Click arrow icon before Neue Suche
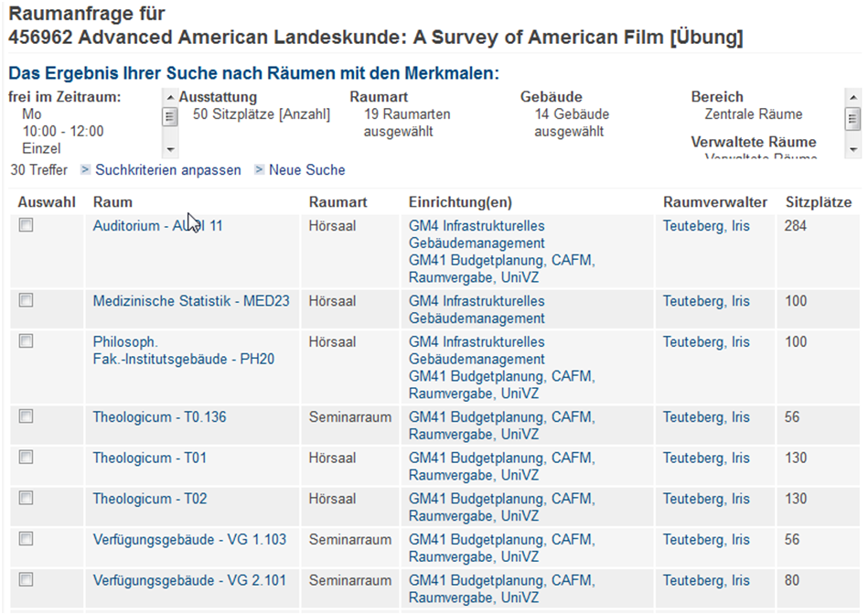The height and width of the screenshot is (615, 868). [x=259, y=170]
